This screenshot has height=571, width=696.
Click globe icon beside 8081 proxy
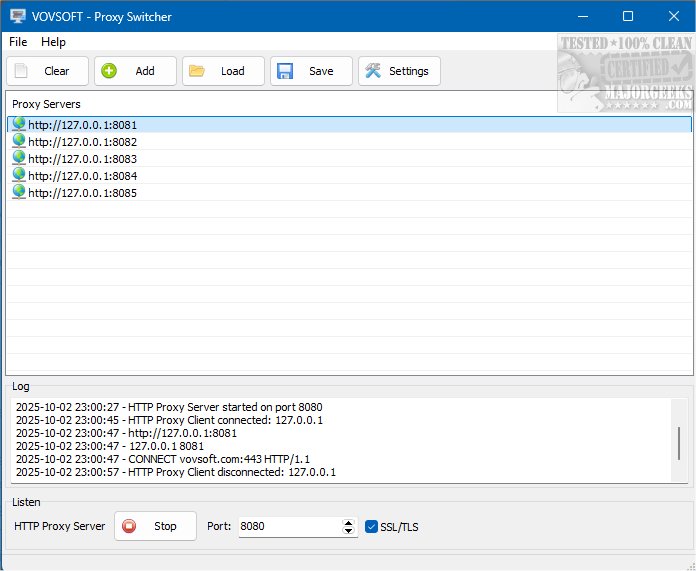pyautogui.click(x=19, y=124)
